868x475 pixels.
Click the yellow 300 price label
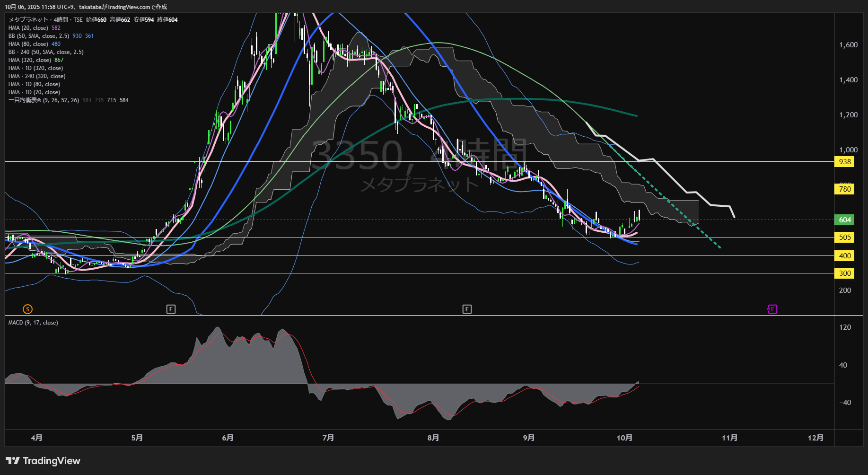tap(844, 273)
